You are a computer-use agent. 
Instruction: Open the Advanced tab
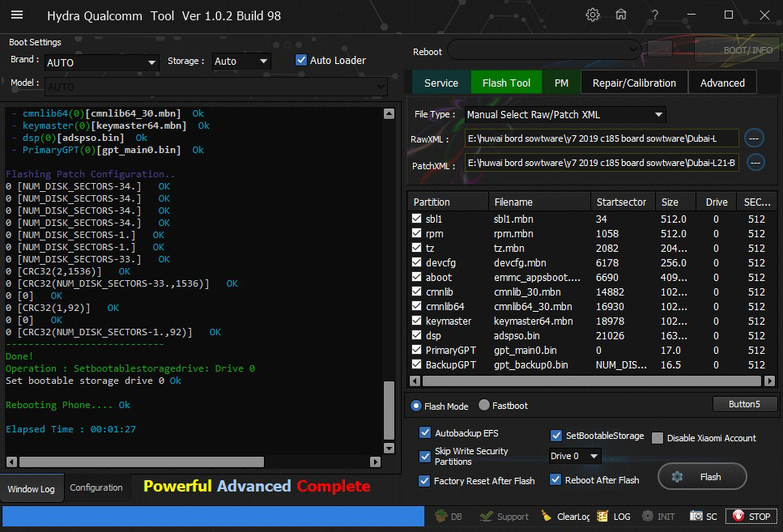pos(722,83)
